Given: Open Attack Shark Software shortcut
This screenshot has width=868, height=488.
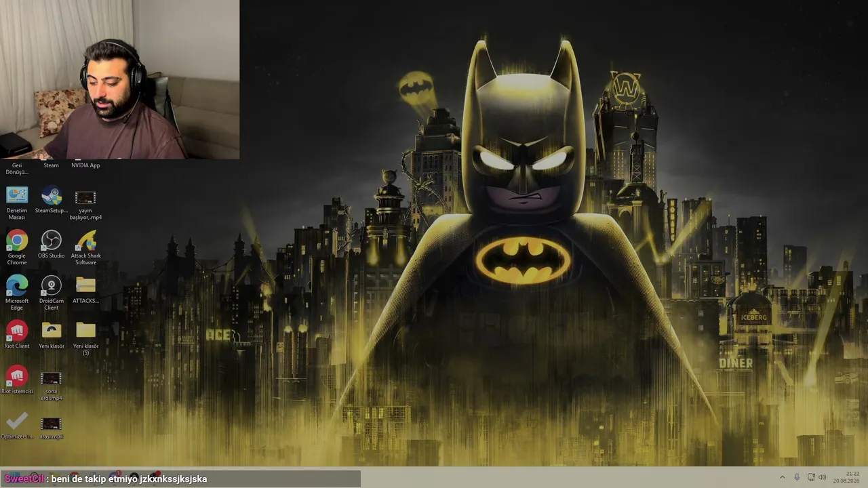Looking at the screenshot, I should click(x=85, y=247).
